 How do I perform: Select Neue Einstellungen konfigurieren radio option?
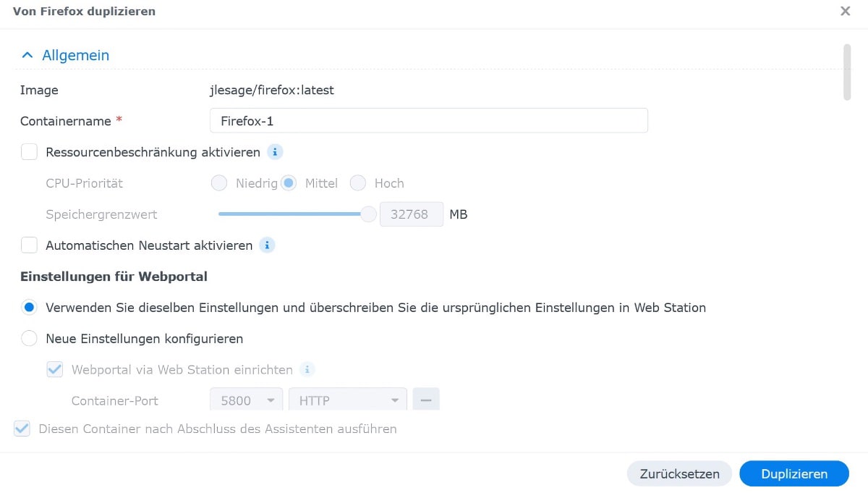point(29,339)
